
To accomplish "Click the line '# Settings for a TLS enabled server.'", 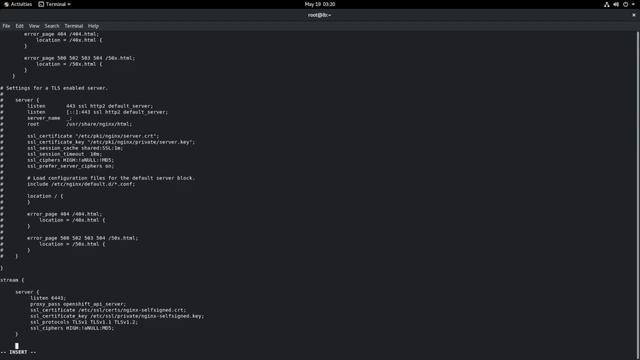I will 54,88.
